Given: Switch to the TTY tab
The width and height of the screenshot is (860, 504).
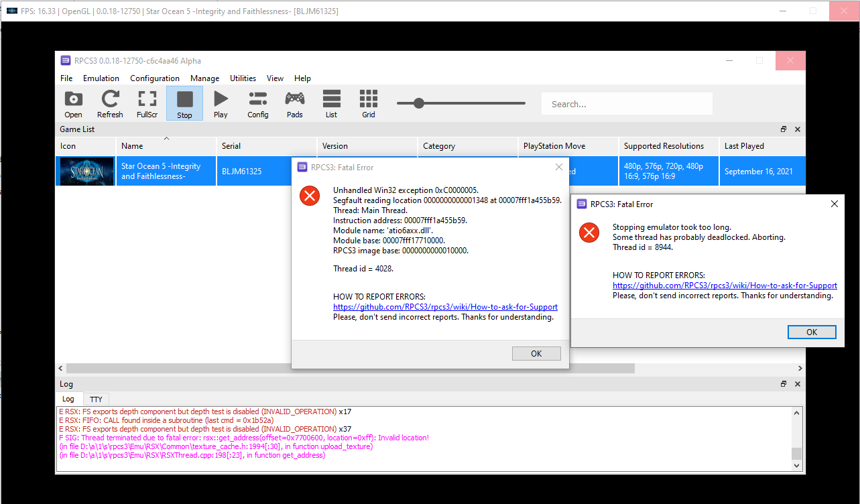Looking at the screenshot, I should click(x=96, y=399).
